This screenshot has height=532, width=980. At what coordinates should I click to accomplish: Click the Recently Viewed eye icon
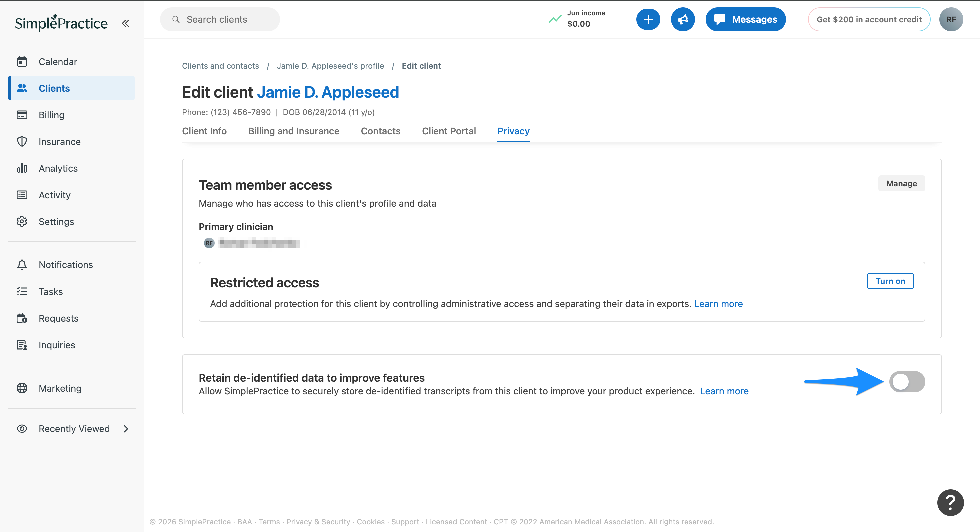pos(22,428)
